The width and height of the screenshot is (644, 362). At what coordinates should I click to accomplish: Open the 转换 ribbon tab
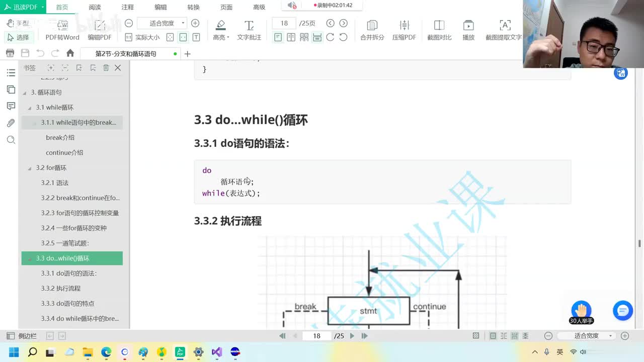[194, 7]
